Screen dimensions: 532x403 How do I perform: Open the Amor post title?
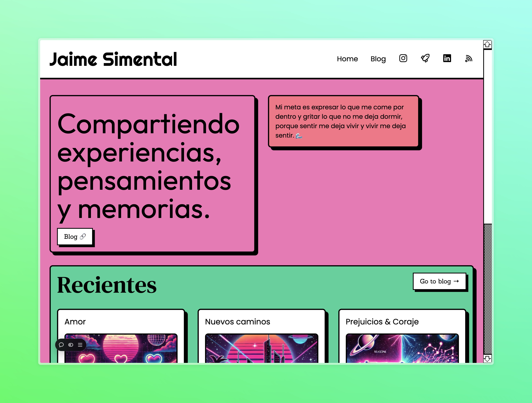75,322
